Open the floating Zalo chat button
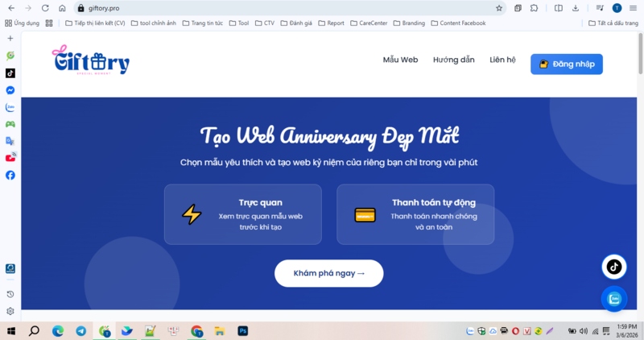This screenshot has height=340, width=644. pyautogui.click(x=614, y=299)
